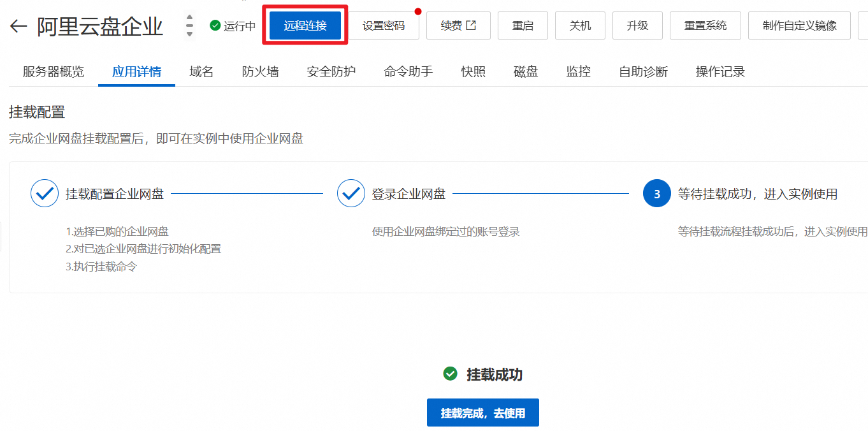Screen dimensions: 868x431
Task: Click the external link icon in 续费
Action: [471, 26]
